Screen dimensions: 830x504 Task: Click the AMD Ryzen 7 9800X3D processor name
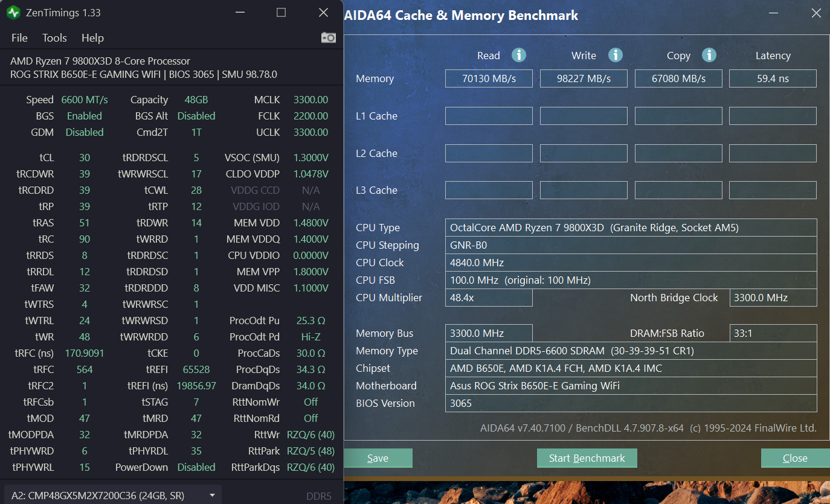pos(100,61)
